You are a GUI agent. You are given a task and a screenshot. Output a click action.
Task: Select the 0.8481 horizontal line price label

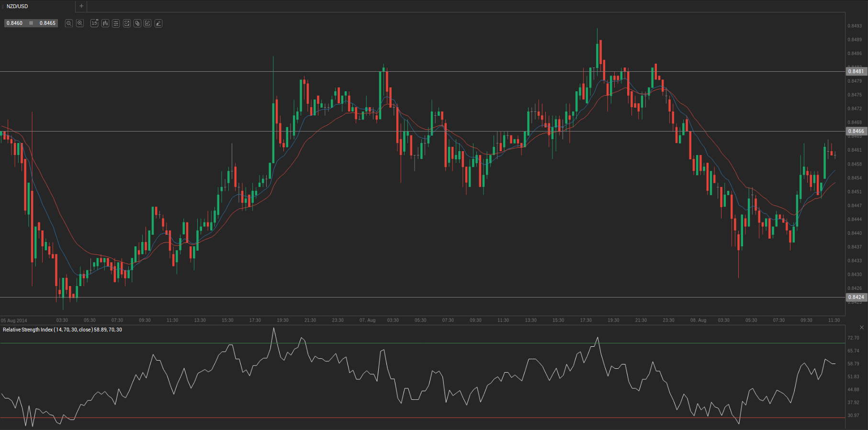856,71
